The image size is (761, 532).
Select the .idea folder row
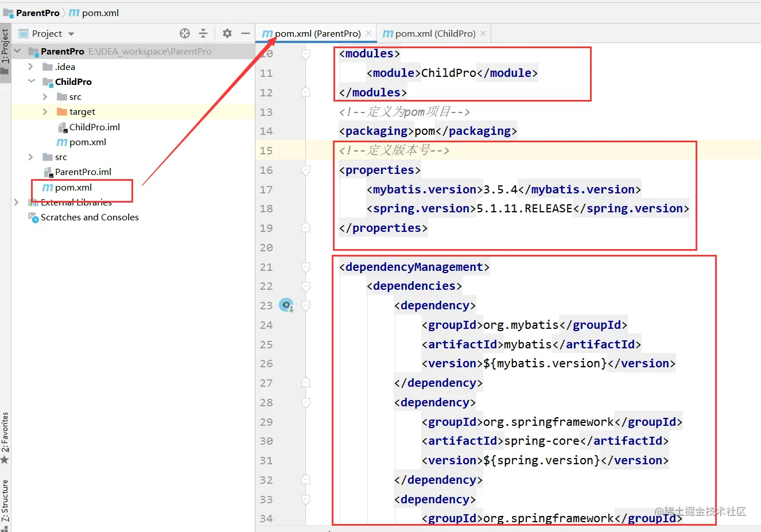[x=133, y=67]
